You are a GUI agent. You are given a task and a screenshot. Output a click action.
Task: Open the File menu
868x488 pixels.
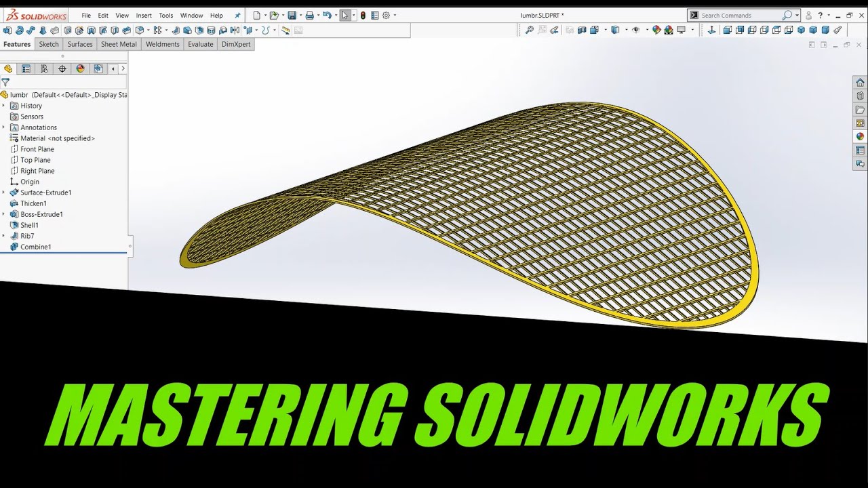(x=86, y=15)
